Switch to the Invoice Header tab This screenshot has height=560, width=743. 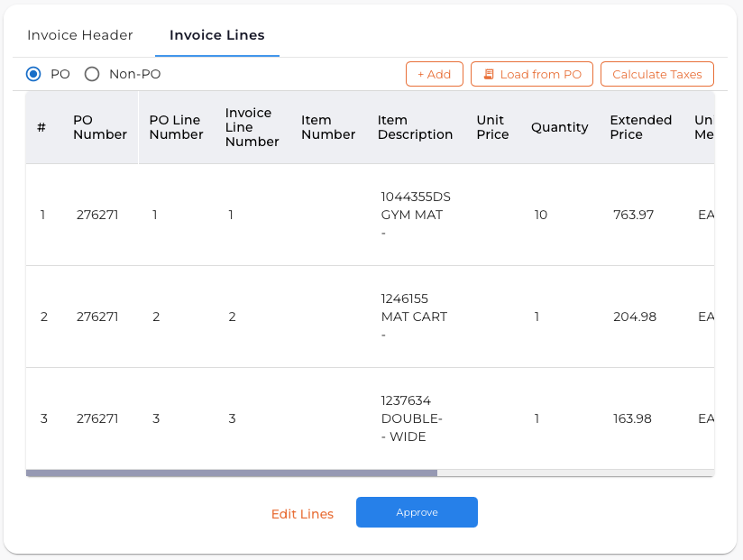[79, 35]
